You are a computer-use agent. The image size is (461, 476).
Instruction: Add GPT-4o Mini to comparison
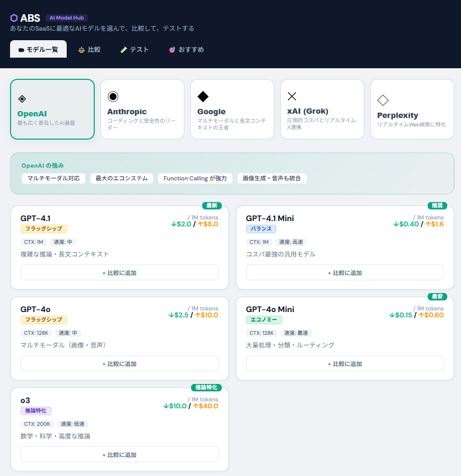(345, 364)
